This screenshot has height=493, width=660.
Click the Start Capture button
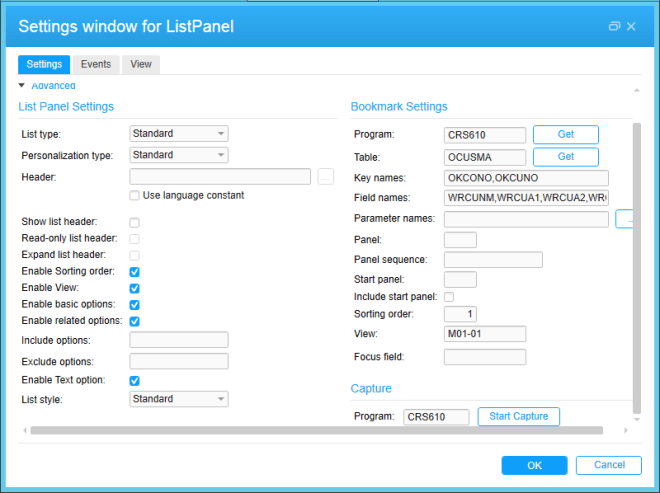[518, 416]
